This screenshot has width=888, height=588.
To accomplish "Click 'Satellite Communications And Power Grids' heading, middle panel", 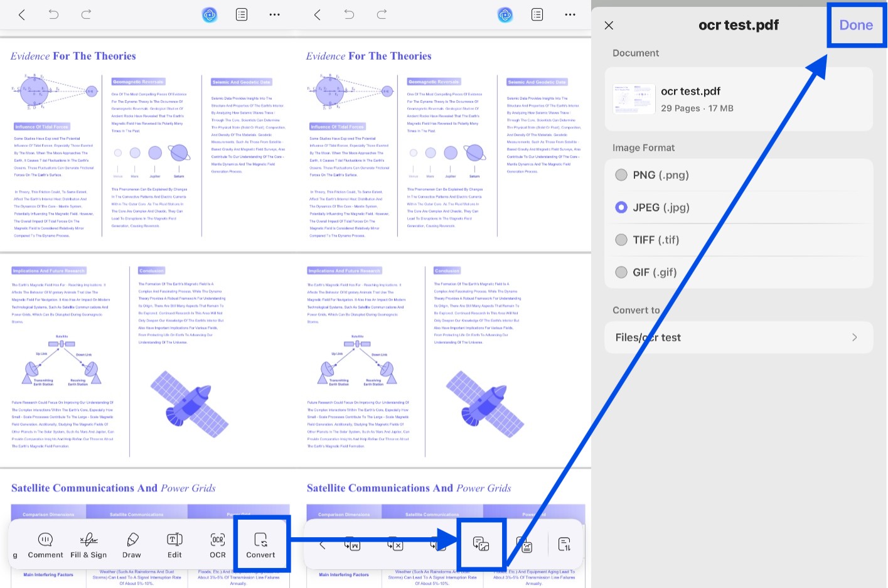I will (409, 488).
